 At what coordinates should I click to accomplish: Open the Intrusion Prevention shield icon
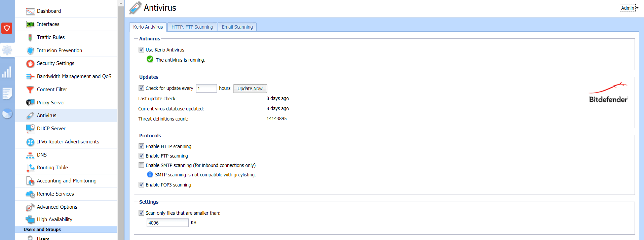(x=30, y=50)
